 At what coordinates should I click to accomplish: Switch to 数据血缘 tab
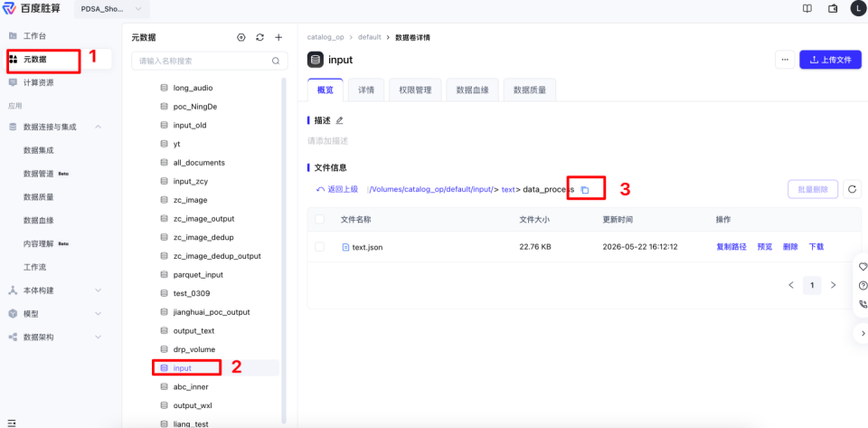click(x=472, y=90)
